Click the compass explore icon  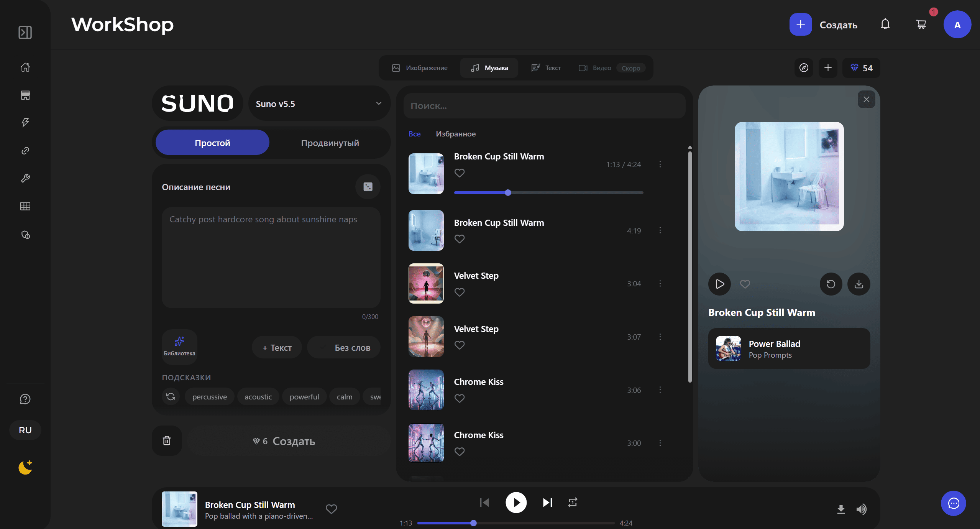[804, 68]
